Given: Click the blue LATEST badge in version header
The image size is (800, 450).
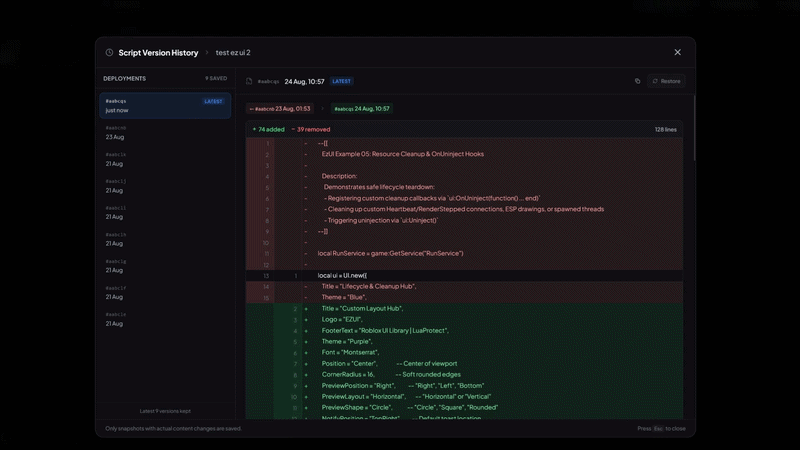Looking at the screenshot, I should 341,81.
